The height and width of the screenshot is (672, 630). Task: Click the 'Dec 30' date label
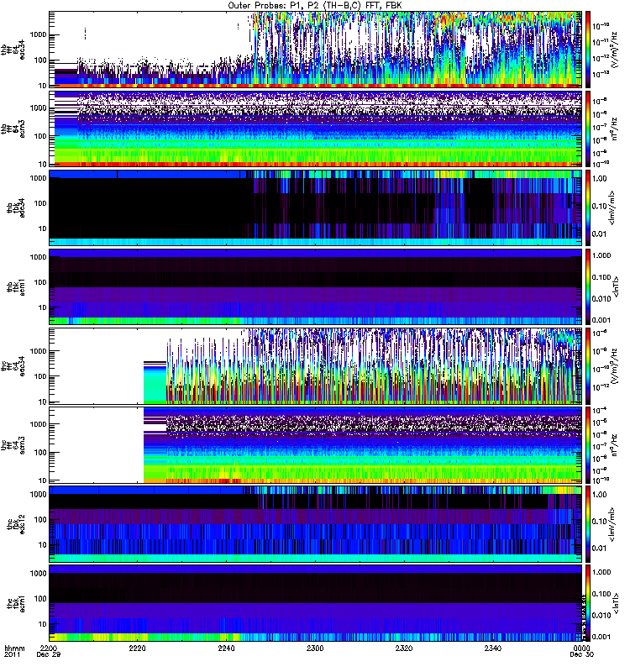tap(581, 655)
